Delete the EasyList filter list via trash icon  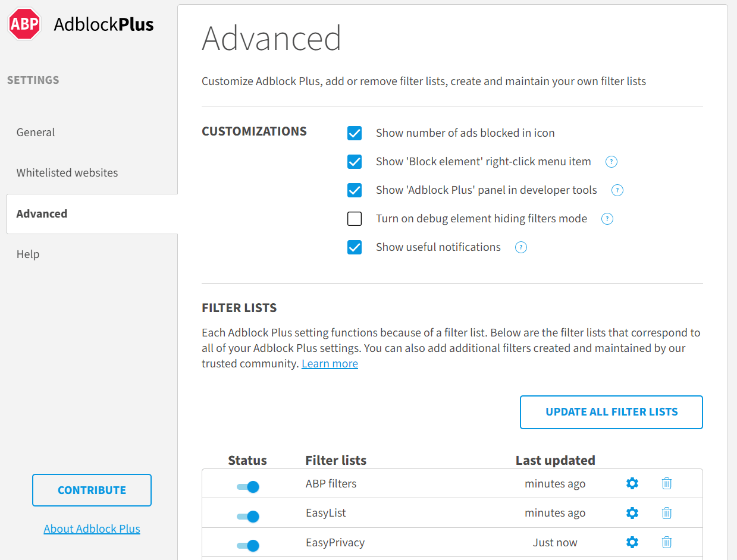point(666,512)
